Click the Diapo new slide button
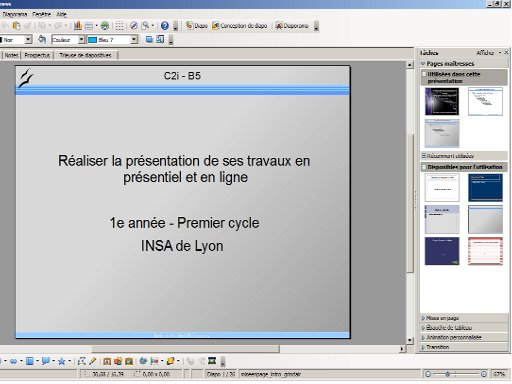The image size is (512, 384). 197,26
